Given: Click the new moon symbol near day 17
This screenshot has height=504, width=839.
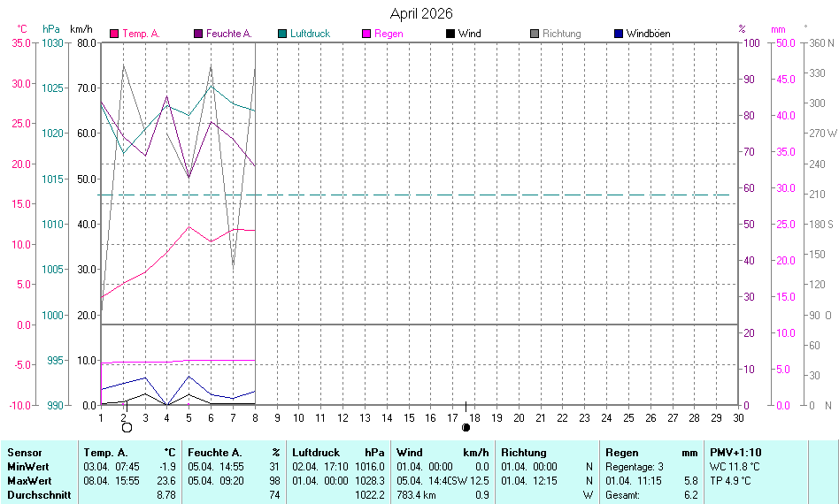Looking at the screenshot, I should point(466,427).
